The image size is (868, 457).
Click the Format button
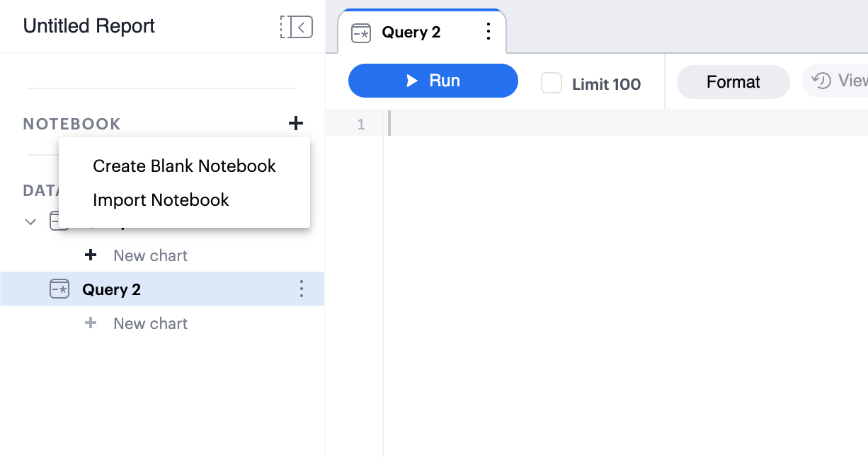[x=733, y=82]
